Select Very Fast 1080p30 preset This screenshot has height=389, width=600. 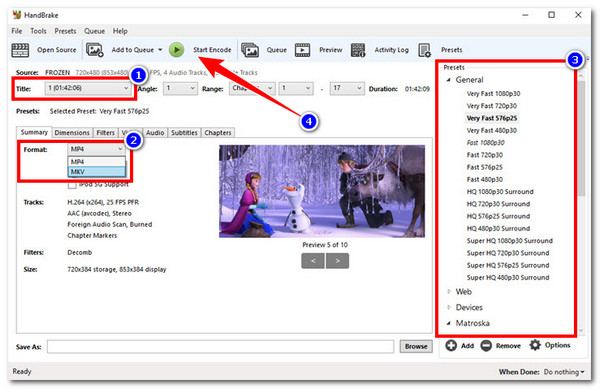pos(493,94)
